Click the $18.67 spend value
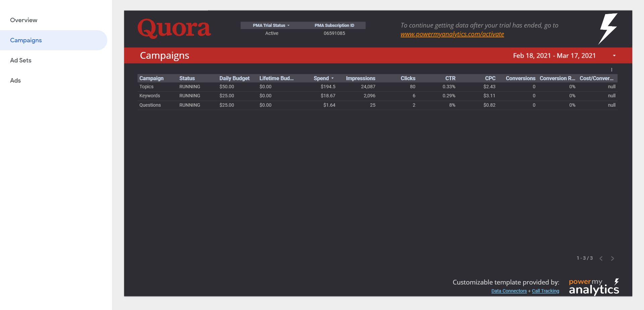This screenshot has height=310, width=644. tap(328, 96)
